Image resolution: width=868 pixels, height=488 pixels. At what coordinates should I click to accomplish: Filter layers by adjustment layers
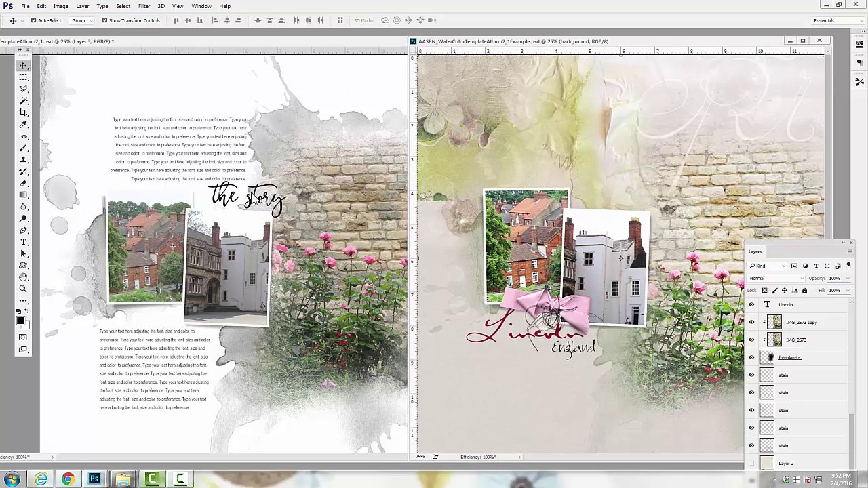click(x=805, y=266)
